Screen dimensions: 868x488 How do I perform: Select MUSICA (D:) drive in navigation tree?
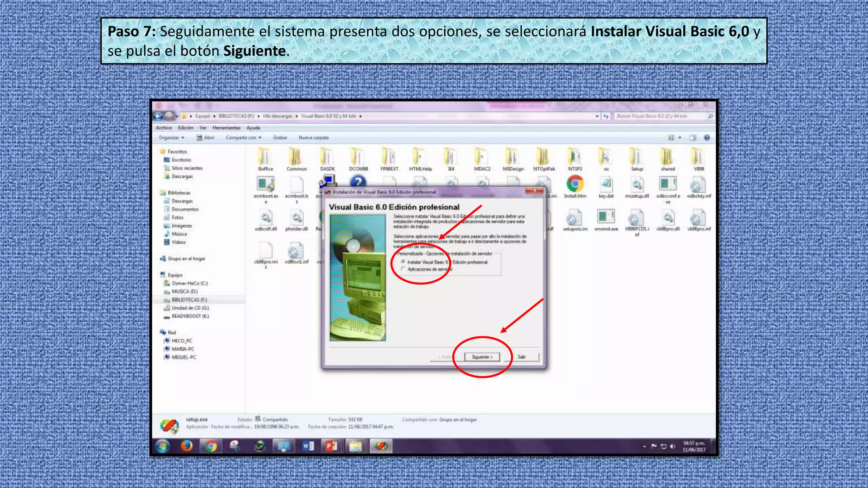click(x=184, y=291)
